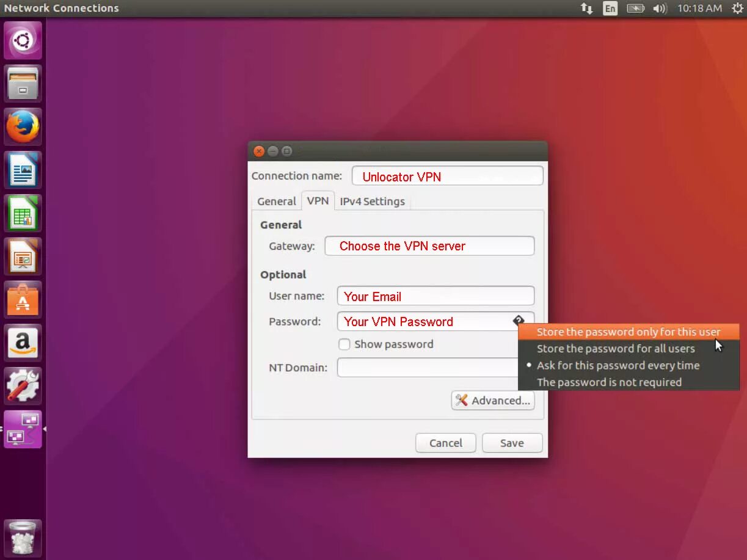Launch Firefox web browser
Screen dimensions: 747x560
pyautogui.click(x=23, y=127)
